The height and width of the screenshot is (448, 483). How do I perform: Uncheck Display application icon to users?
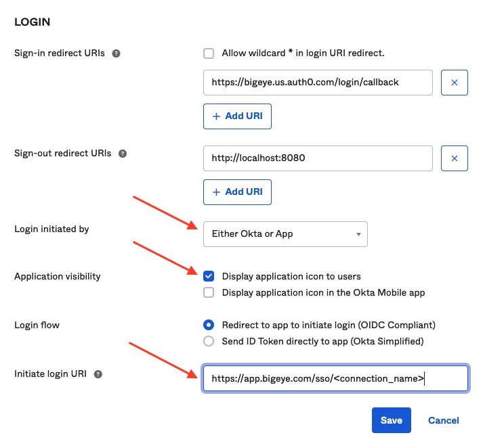tap(209, 276)
